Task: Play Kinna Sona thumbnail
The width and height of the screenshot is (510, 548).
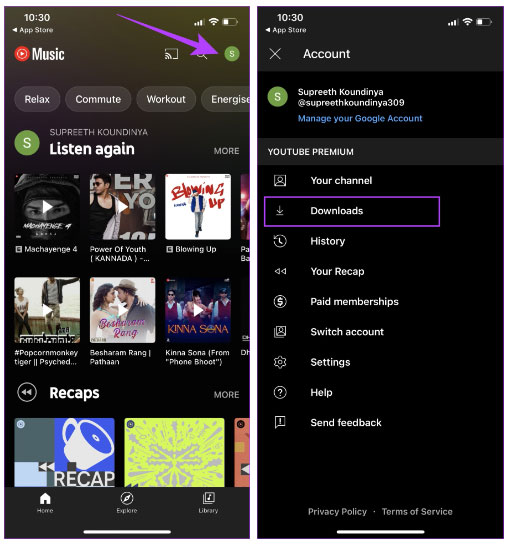Action: click(198, 310)
